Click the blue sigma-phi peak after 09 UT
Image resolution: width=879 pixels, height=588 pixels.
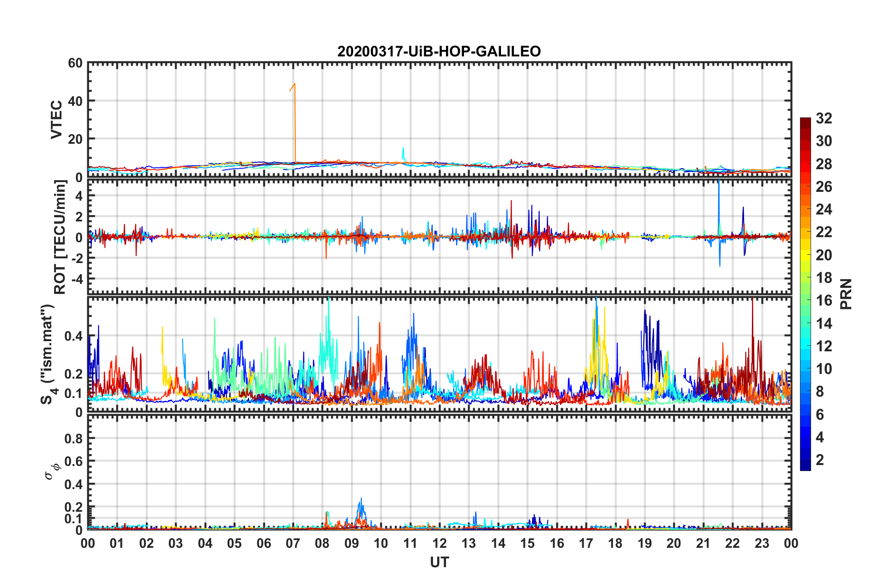[361, 511]
